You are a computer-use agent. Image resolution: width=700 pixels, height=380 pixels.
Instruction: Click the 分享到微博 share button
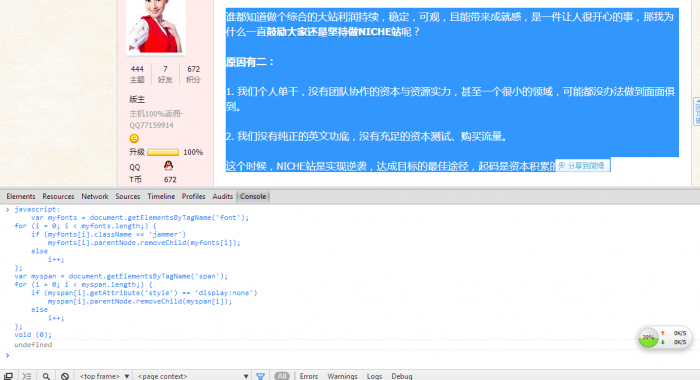pos(582,166)
